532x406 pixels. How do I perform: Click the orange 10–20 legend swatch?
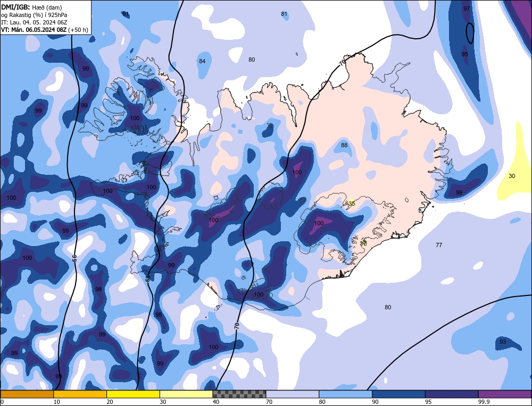click(80, 394)
